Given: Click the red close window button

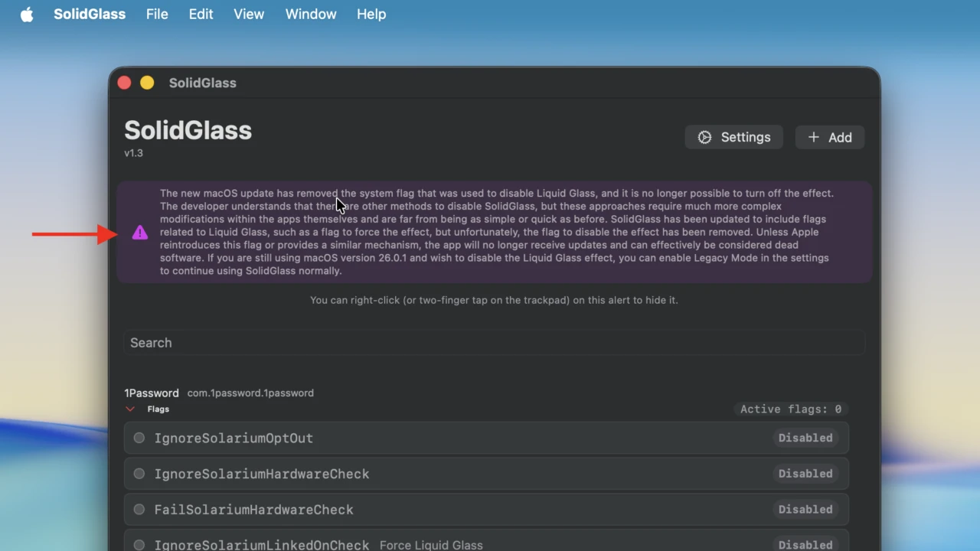Looking at the screenshot, I should tap(124, 83).
